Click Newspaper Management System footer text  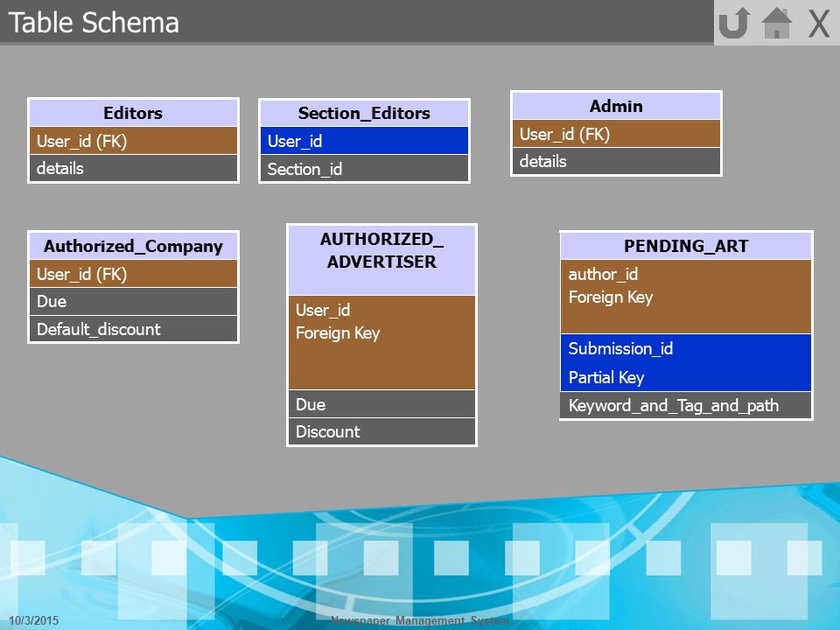pyautogui.click(x=420, y=621)
